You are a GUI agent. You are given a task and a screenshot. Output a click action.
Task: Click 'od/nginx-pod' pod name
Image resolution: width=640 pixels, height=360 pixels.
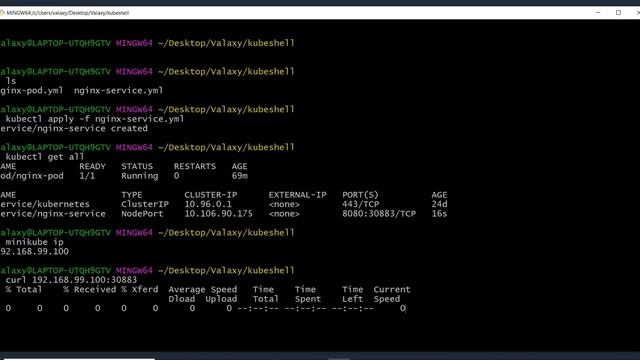(x=32, y=176)
